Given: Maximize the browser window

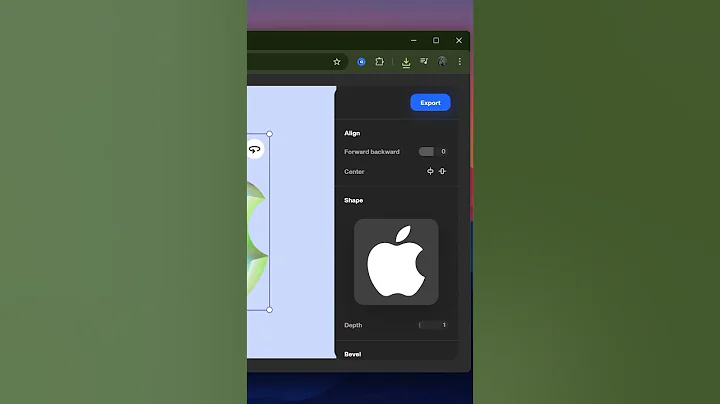Looking at the screenshot, I should coord(436,40).
